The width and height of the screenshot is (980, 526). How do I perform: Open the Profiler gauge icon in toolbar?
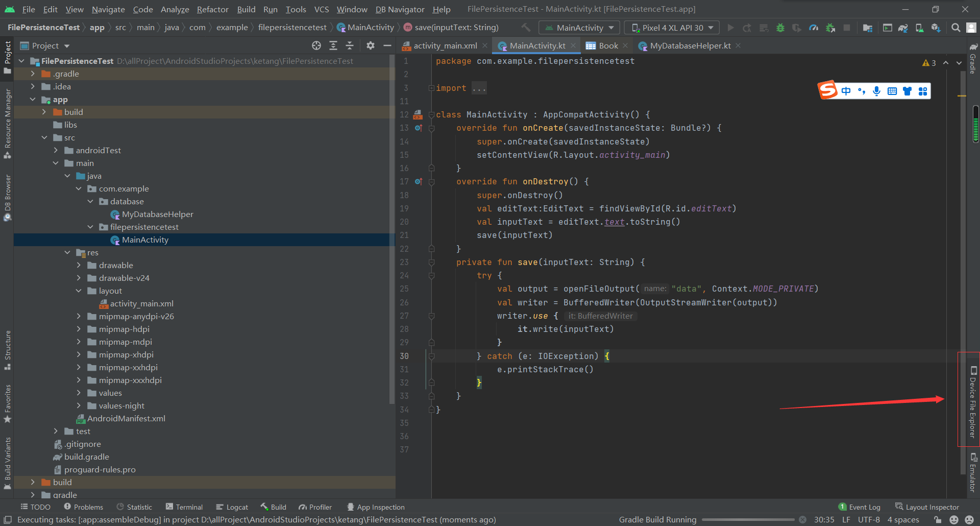814,28
